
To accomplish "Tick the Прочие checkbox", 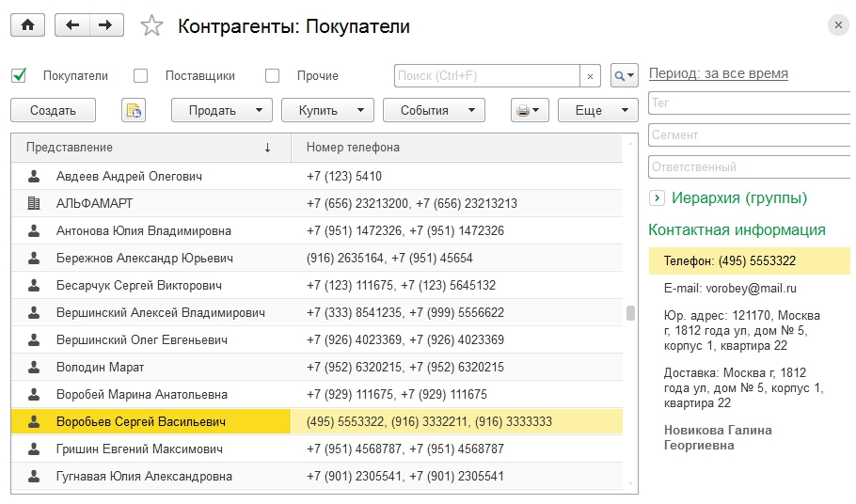I will click(x=273, y=75).
